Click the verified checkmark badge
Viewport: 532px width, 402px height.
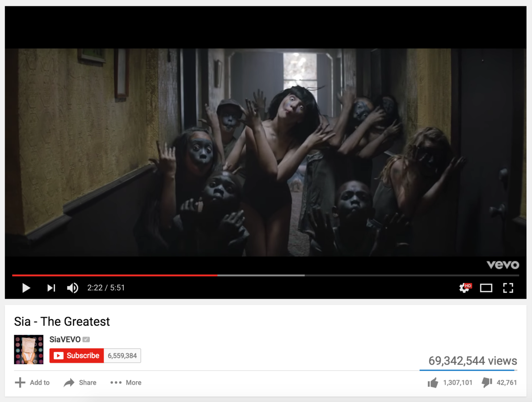tap(86, 339)
